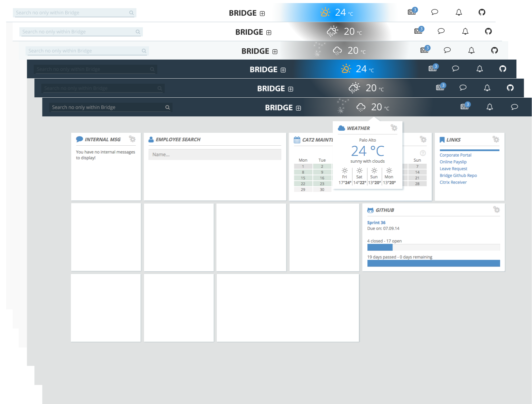
Task: Click the Citrix Receiver link
Action: pyautogui.click(x=453, y=182)
